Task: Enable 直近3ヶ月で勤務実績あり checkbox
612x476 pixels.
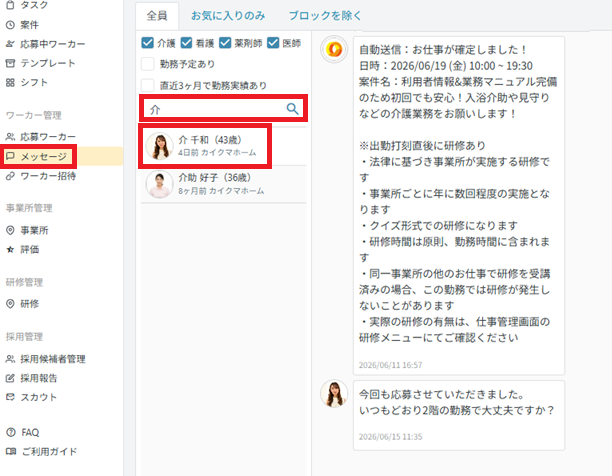Action: point(148,85)
